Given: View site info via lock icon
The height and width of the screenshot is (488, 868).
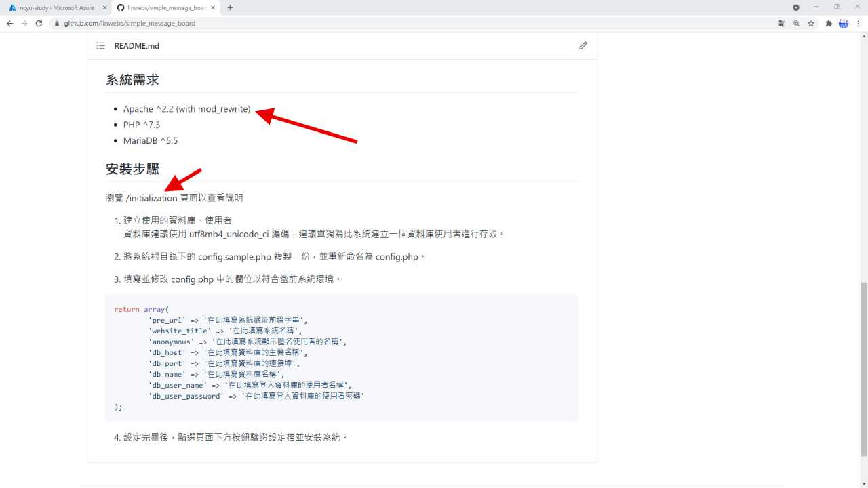Looking at the screenshot, I should 57,23.
